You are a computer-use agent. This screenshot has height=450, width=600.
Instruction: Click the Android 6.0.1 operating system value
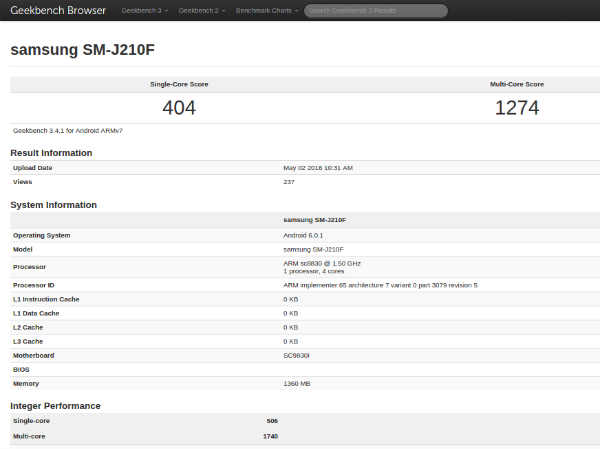tap(304, 235)
